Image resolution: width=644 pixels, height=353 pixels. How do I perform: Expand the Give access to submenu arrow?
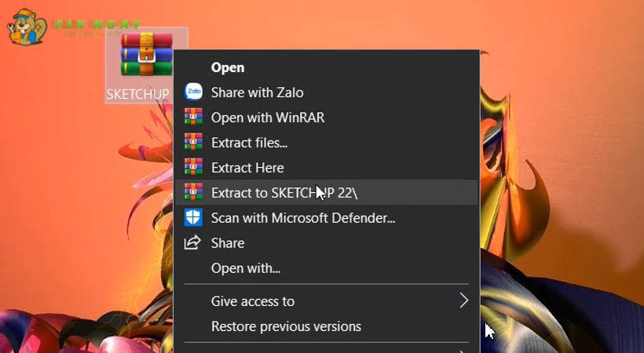tap(463, 301)
